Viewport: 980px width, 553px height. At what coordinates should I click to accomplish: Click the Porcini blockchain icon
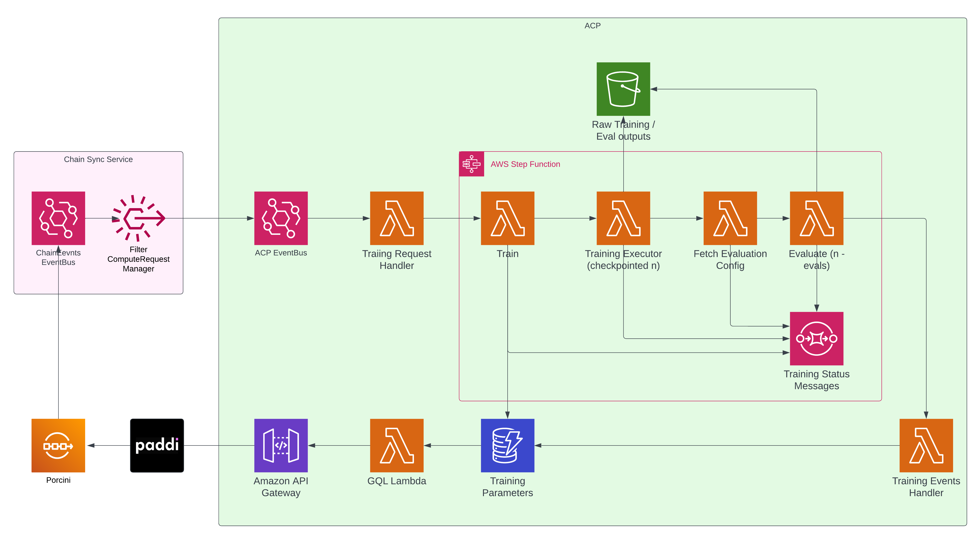pyautogui.click(x=58, y=446)
